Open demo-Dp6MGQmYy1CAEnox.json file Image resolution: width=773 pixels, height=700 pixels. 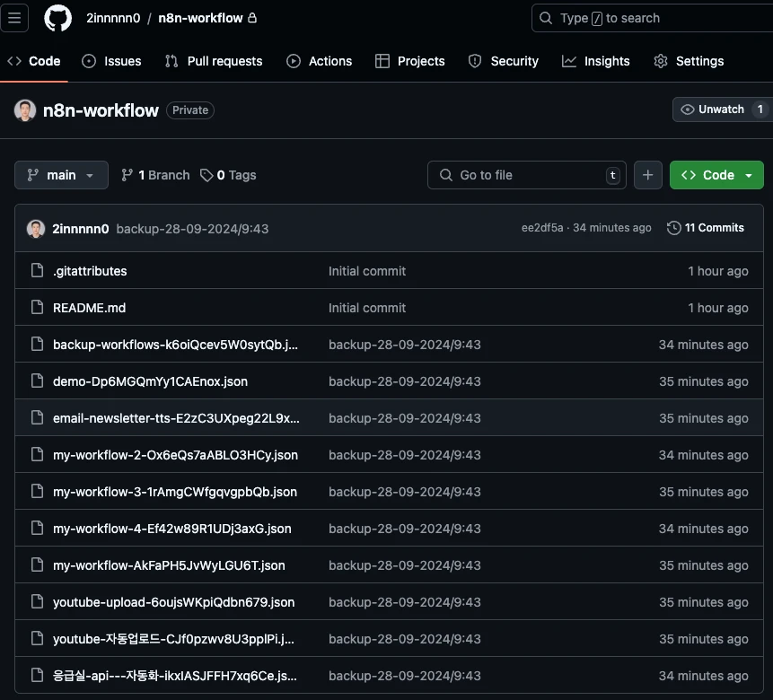[x=150, y=381]
